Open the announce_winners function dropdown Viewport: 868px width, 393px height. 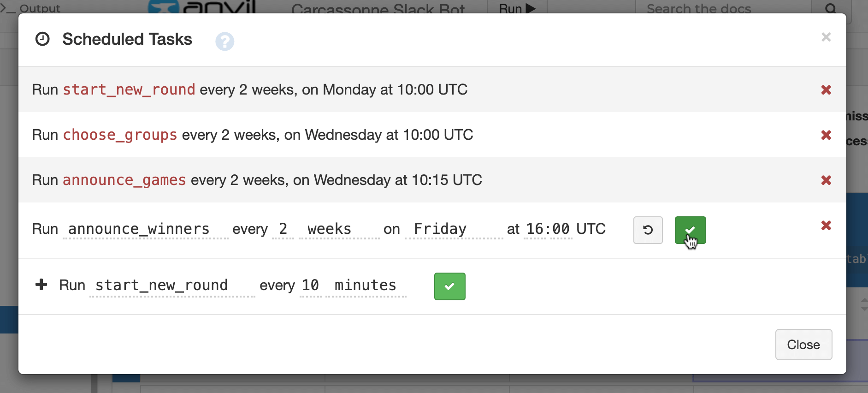click(145, 229)
